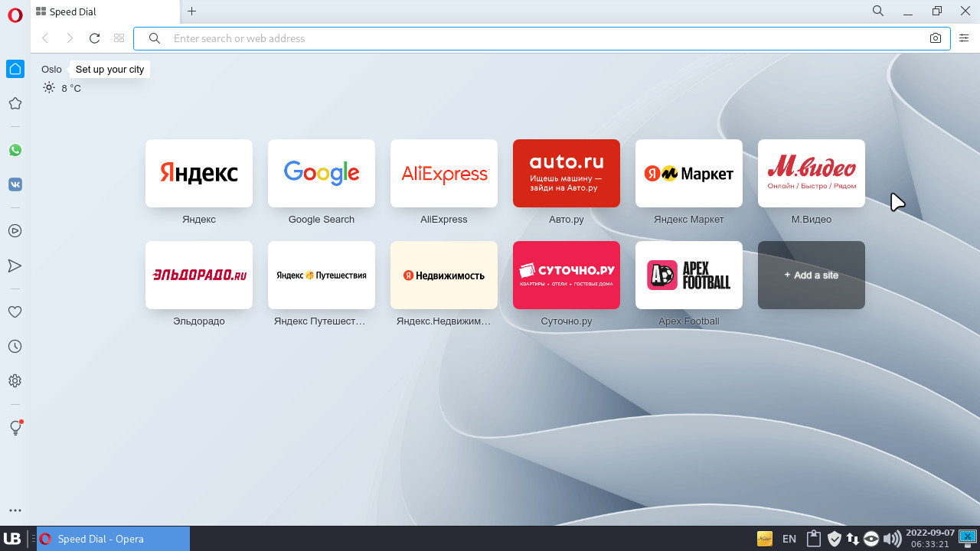Click the taskbar clock date and time
The width and height of the screenshot is (980, 551).
coord(930,539)
